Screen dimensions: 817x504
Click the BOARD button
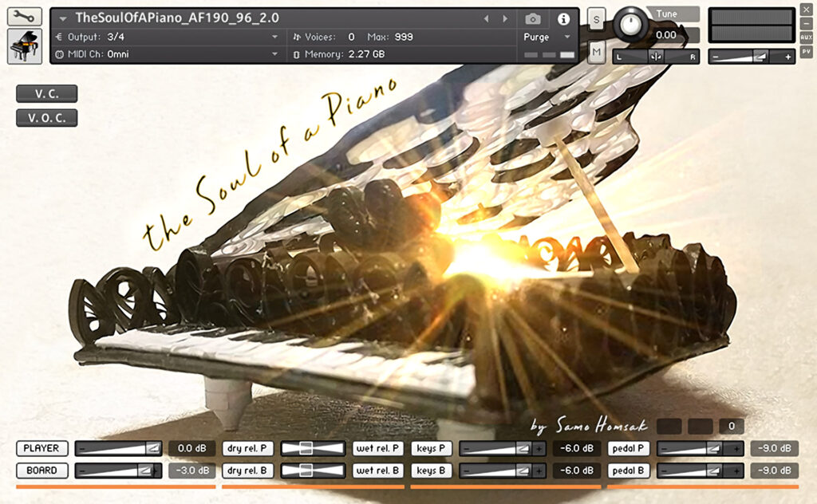click(x=41, y=471)
